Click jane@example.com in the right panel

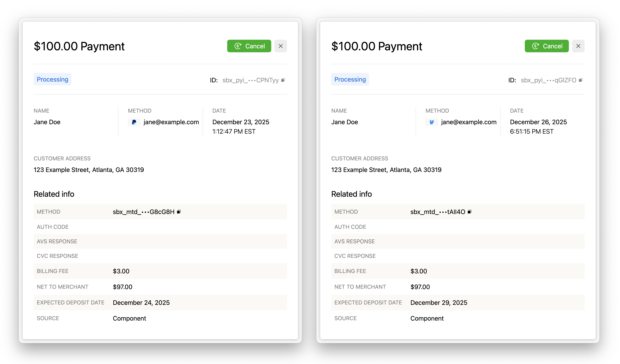point(469,122)
